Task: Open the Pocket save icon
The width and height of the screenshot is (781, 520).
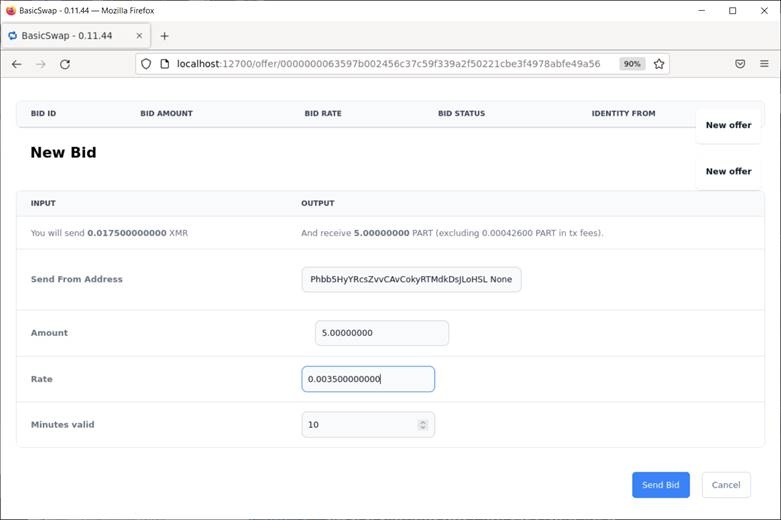Action: pos(740,64)
